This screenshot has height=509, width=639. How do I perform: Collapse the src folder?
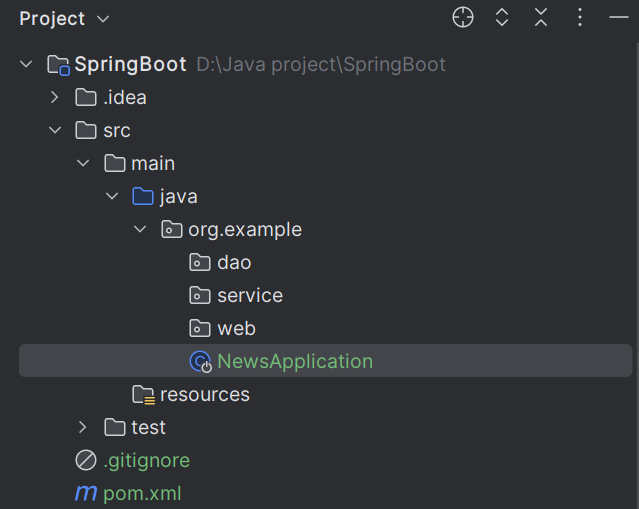55,130
